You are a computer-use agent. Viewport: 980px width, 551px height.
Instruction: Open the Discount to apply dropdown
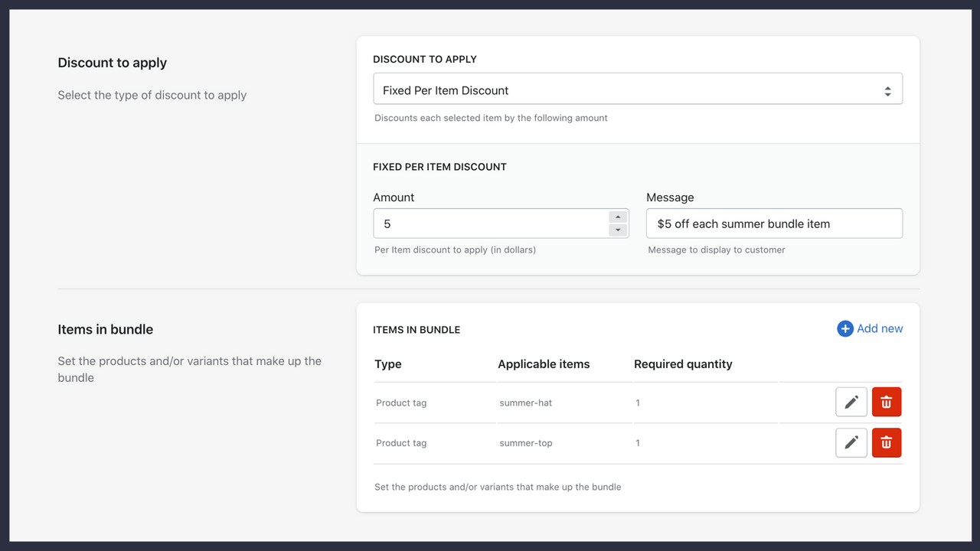click(638, 90)
